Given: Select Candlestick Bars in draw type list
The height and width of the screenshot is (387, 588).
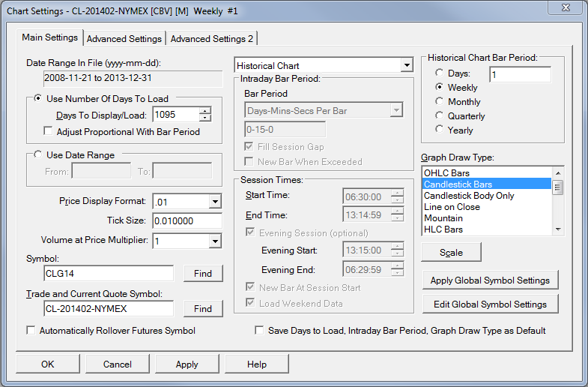Looking at the screenshot, I should coord(487,184).
